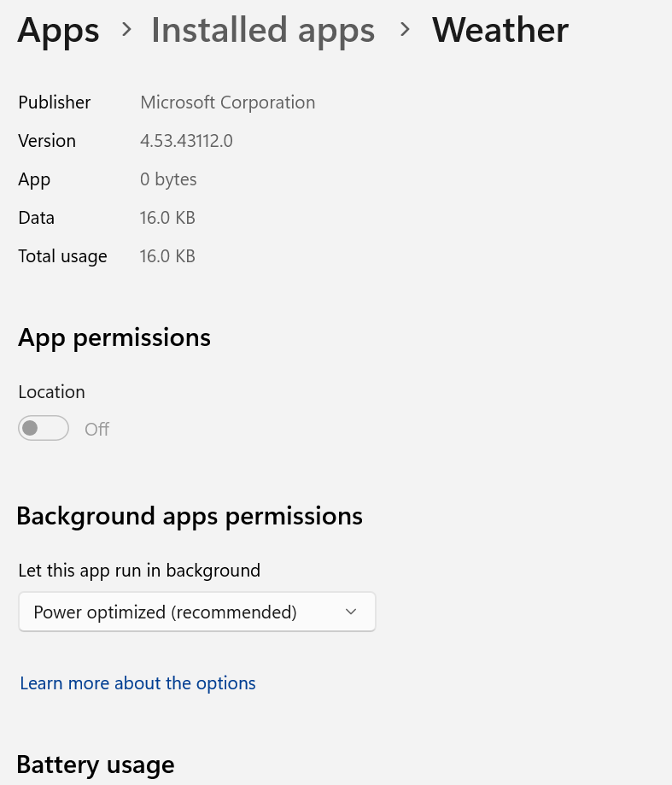Click the background permission dropdown arrow
672x785 pixels.
point(350,612)
